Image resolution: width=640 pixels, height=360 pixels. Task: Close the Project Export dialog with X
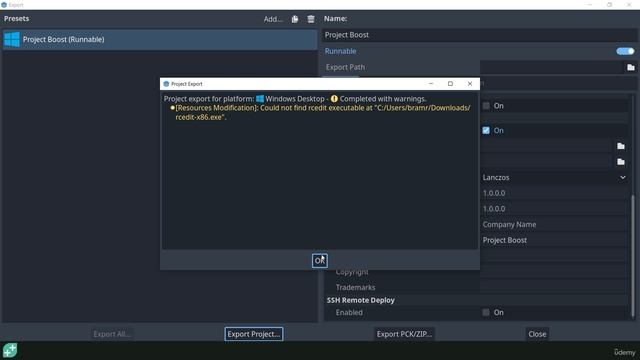click(470, 84)
